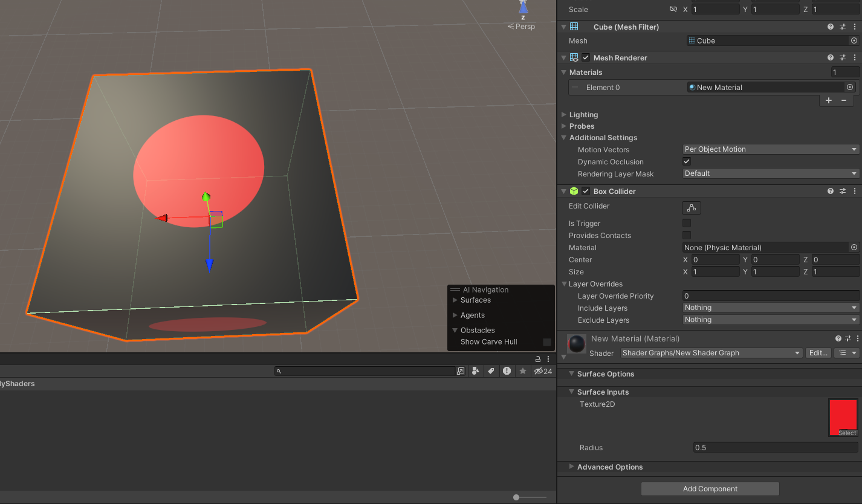862x504 pixels.
Task: Collapse Surface Options section
Action: click(x=572, y=374)
